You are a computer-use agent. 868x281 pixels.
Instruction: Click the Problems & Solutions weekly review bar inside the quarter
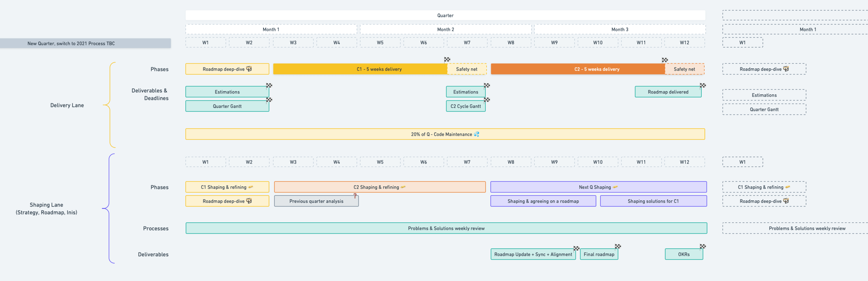click(x=446, y=228)
